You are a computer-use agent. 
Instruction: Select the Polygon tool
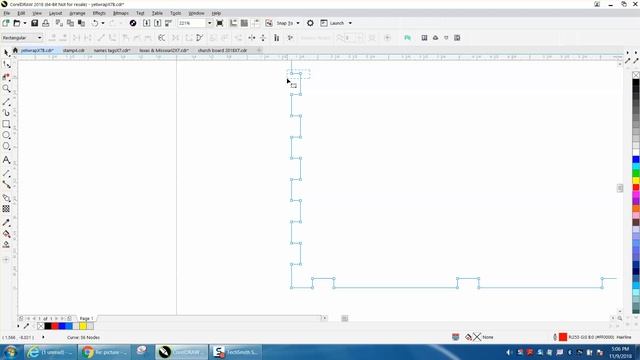(6, 146)
